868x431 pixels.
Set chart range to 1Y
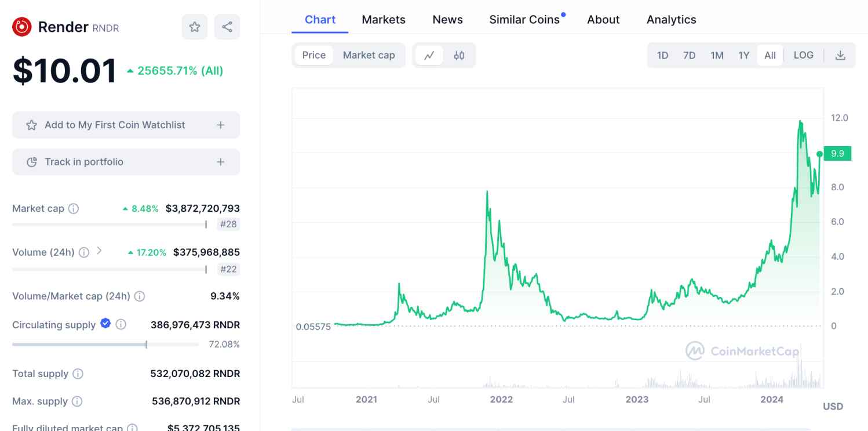(744, 56)
